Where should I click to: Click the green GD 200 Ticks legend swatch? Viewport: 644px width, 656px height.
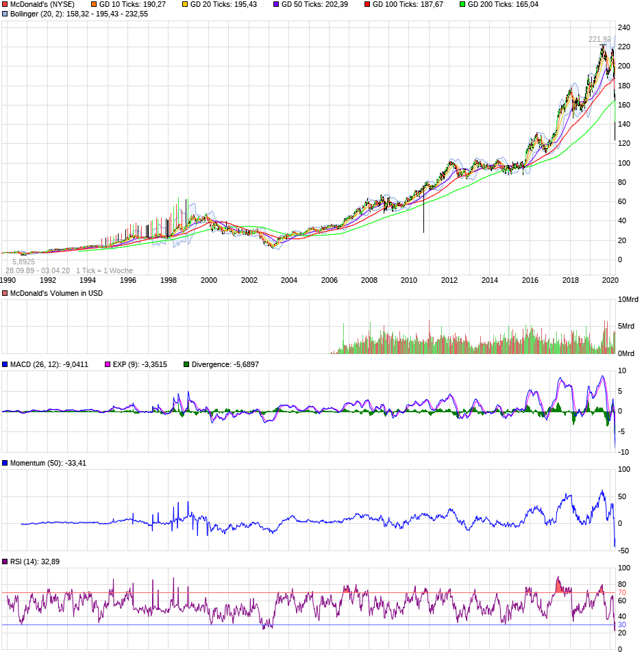pos(462,5)
